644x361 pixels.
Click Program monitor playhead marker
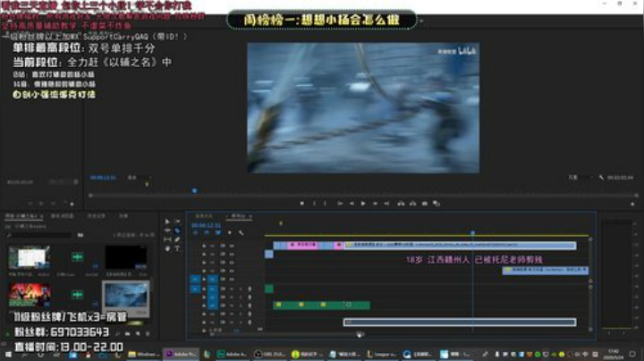point(195,190)
